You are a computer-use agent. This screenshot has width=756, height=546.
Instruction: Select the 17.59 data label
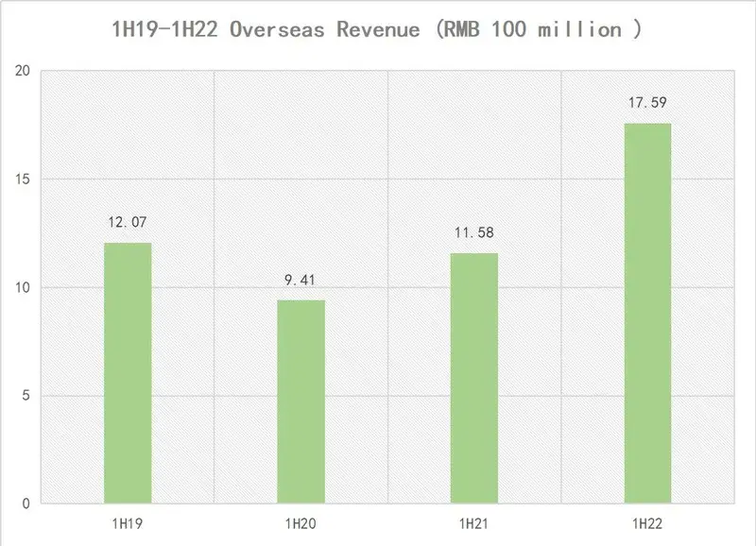click(647, 103)
